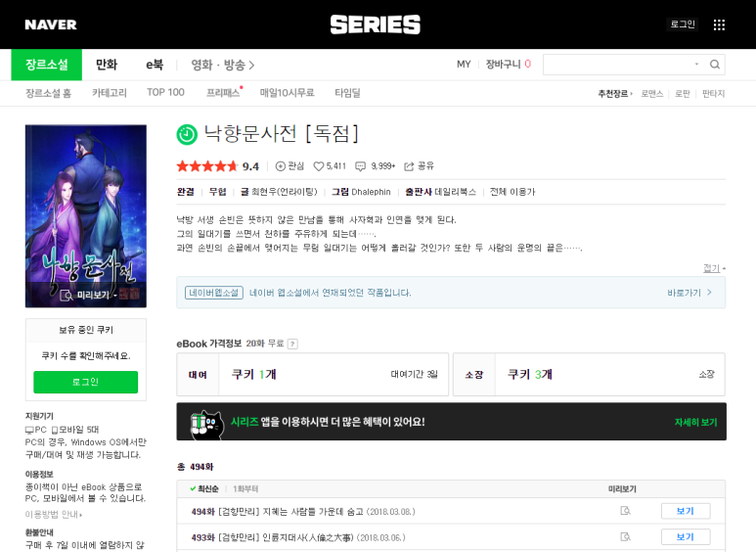Select 대여 쿠키 1개 option
Image resolution: width=756 pixels, height=552 pixels.
click(312, 375)
